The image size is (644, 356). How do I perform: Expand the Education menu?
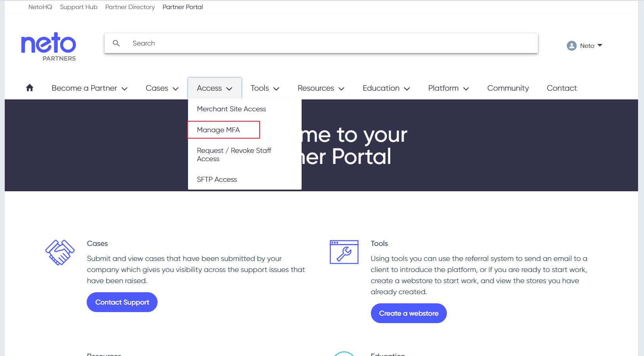point(386,88)
